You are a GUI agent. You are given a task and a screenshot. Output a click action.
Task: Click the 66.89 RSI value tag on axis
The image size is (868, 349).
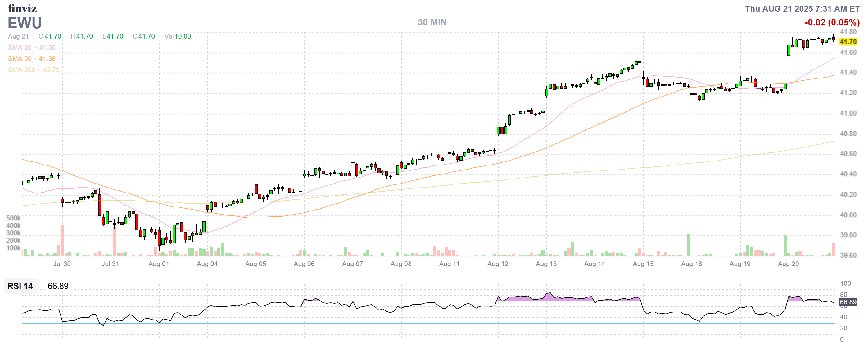coord(848,302)
